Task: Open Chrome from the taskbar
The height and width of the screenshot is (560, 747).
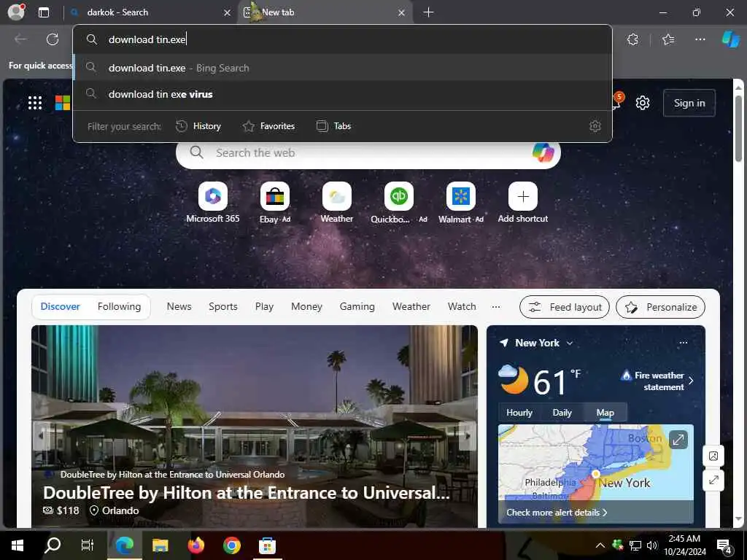Action: click(231, 545)
